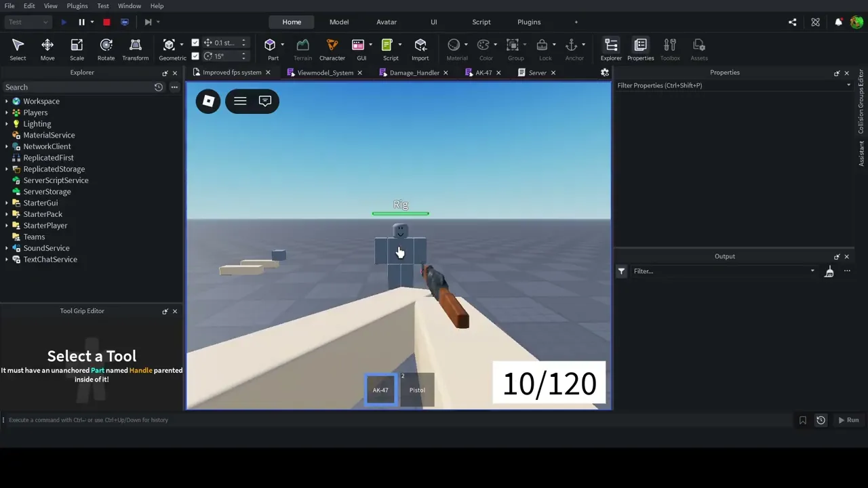The height and width of the screenshot is (488, 868).
Task: Open the Character tool
Action: 332,49
